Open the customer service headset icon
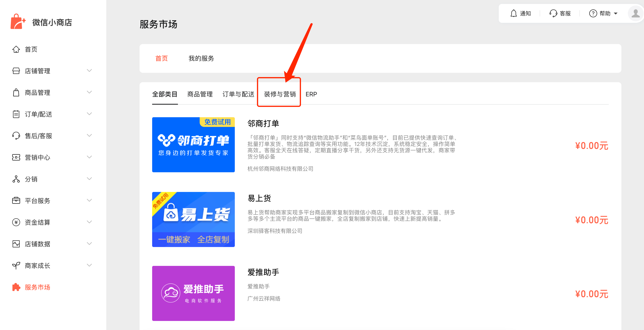Viewport: 644px width, 330px height. click(553, 13)
